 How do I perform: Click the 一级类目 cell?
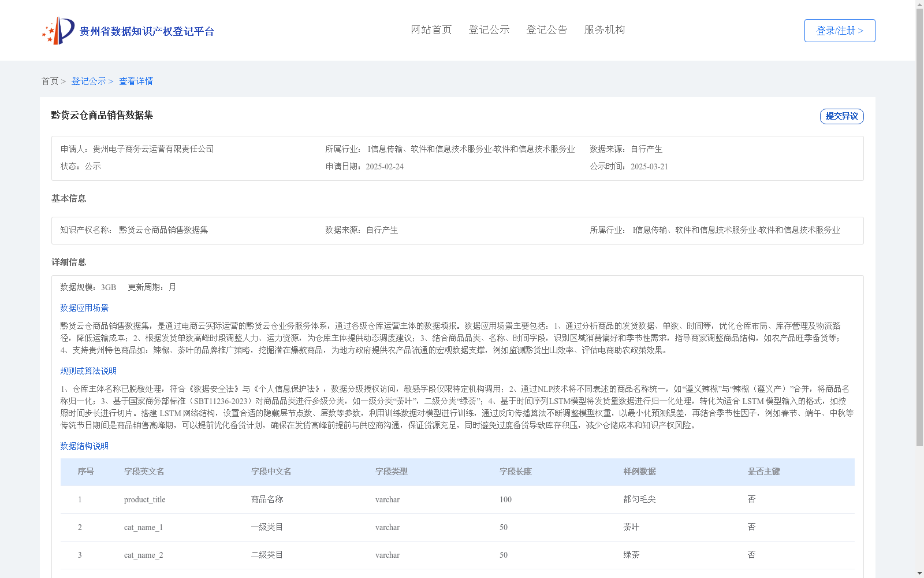(x=267, y=527)
